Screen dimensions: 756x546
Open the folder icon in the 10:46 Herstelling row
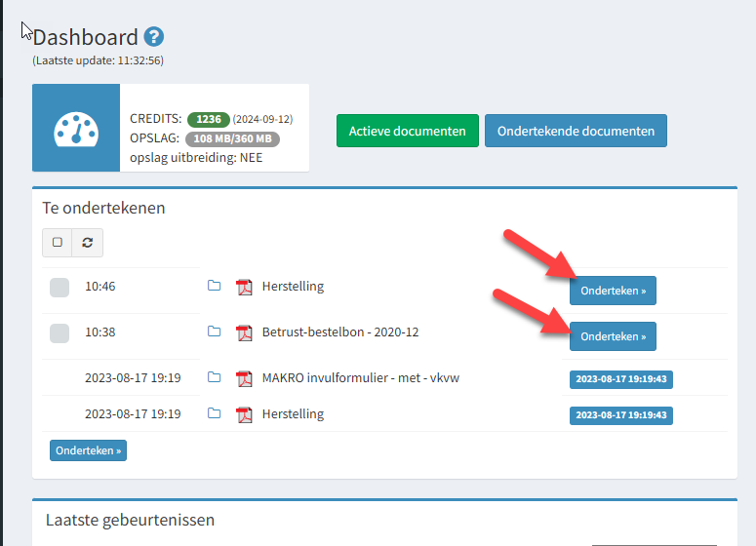214,286
